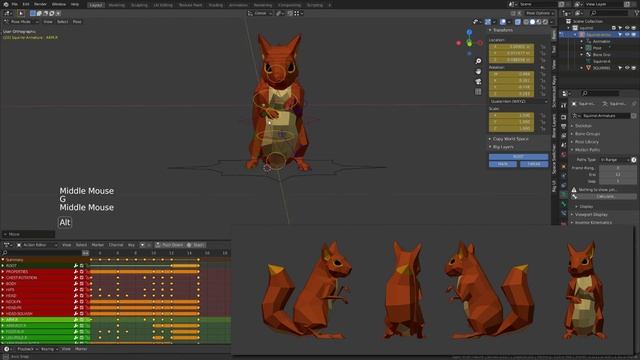Switch perspective/orthographic grid icon

[478, 92]
